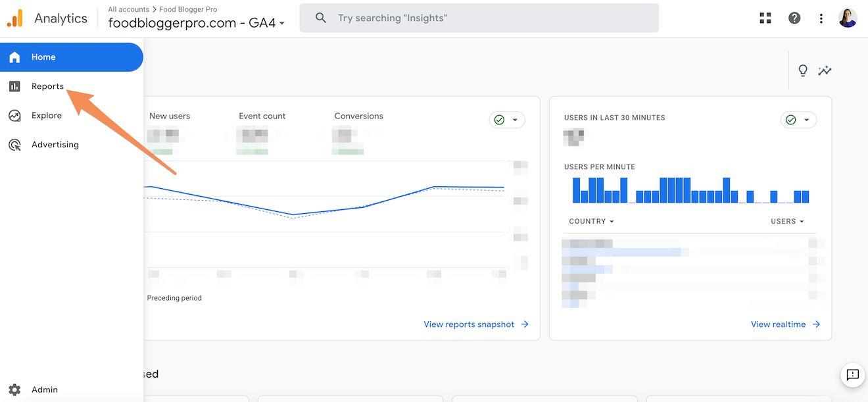Click Food Blogger Pro in the breadcrumb
This screenshot has height=402, width=868.
click(x=188, y=9)
